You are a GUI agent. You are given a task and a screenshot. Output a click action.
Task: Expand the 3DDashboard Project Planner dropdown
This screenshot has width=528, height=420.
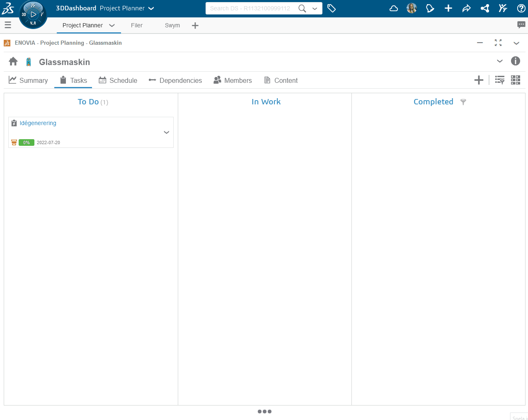coord(151,8)
